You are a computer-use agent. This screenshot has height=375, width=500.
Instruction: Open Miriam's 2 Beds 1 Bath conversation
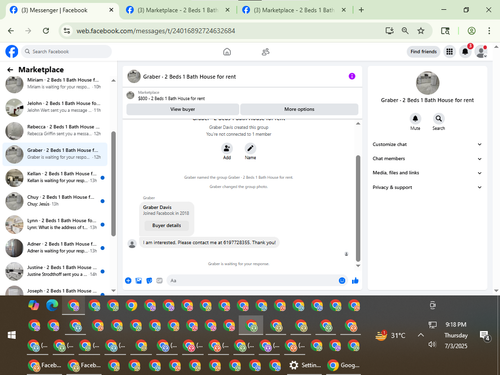click(x=55, y=84)
